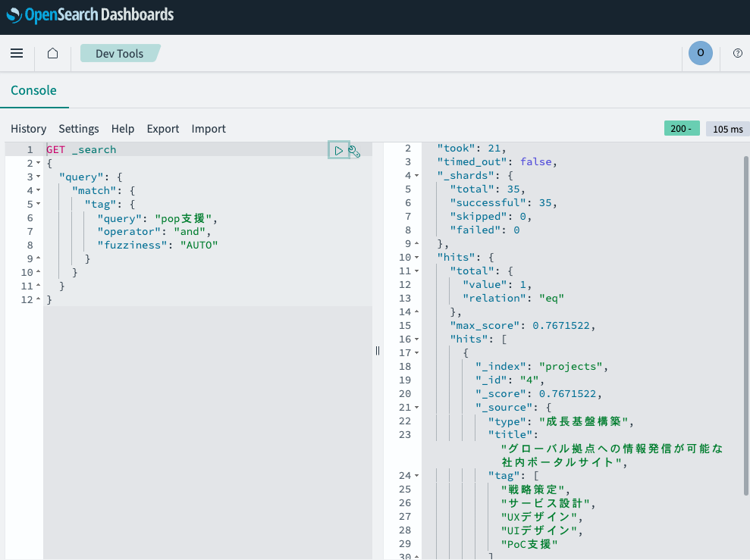
Task: Collapse the "_source" fold at line 21
Action: (416, 408)
